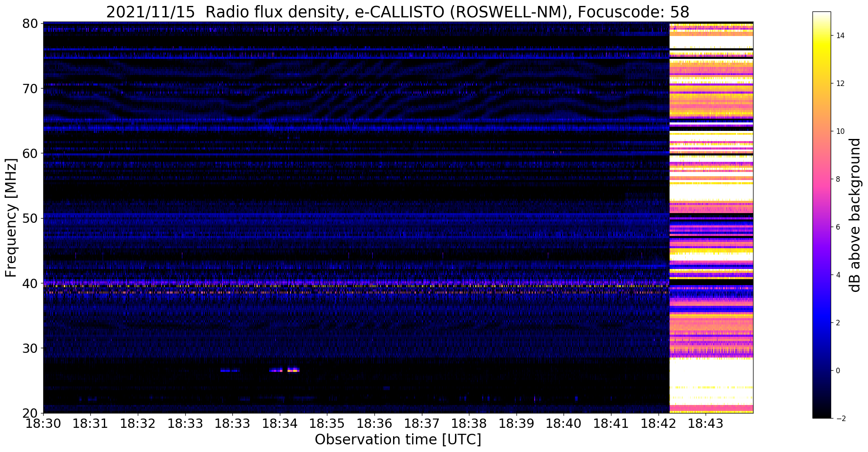Click the 18:37 time tick label
Image resolution: width=868 pixels, height=452 pixels.
(421, 424)
